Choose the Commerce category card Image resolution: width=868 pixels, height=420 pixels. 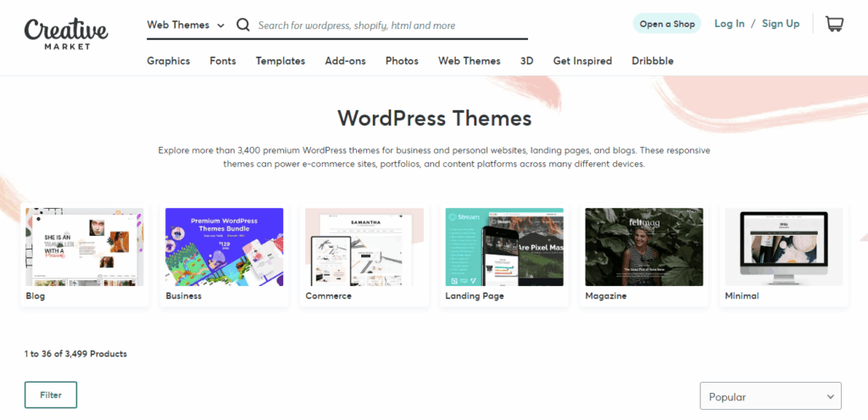364,247
